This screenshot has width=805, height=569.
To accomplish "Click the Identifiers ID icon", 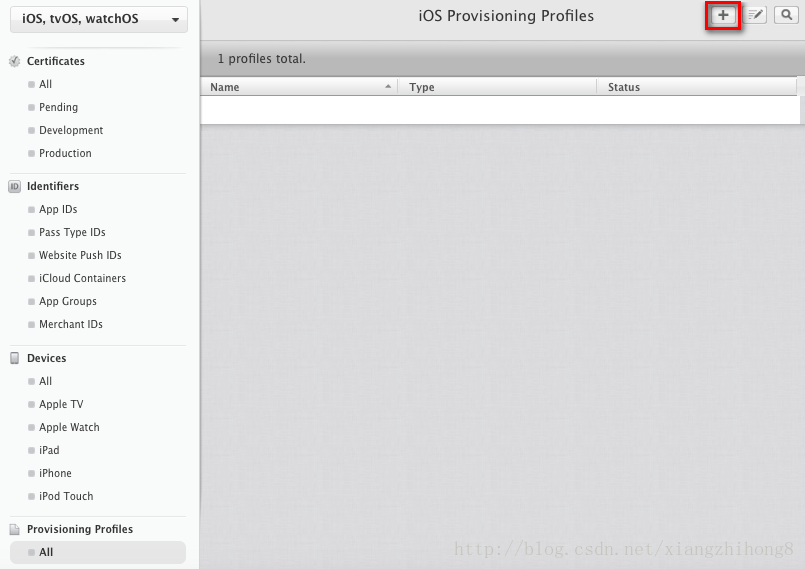I will coord(14,186).
